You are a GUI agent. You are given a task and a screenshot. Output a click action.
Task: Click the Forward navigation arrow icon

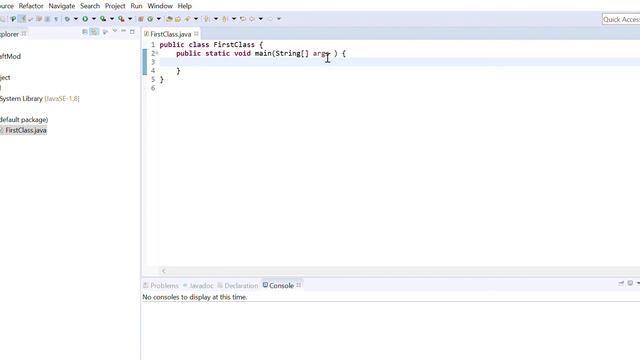[x=270, y=19]
